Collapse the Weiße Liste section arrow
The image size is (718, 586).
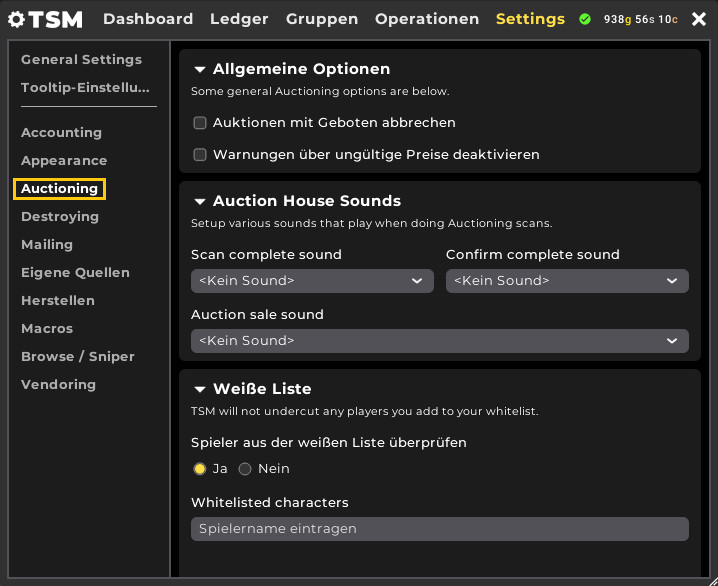(x=200, y=390)
